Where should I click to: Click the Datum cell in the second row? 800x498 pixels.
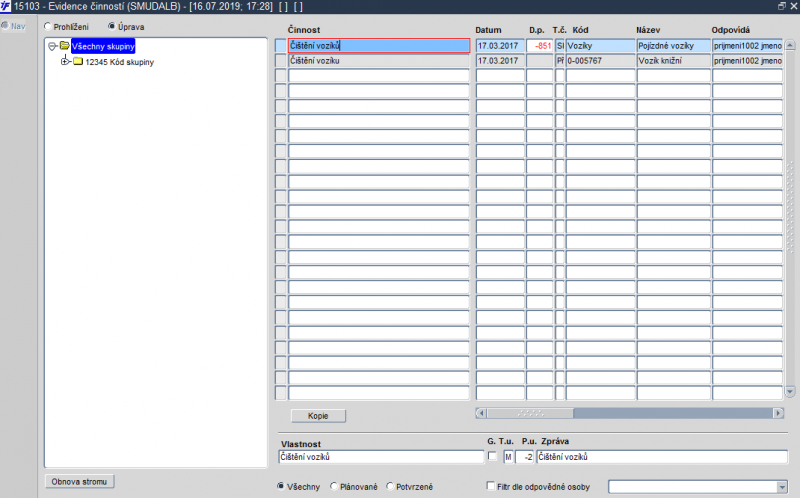tap(501, 61)
